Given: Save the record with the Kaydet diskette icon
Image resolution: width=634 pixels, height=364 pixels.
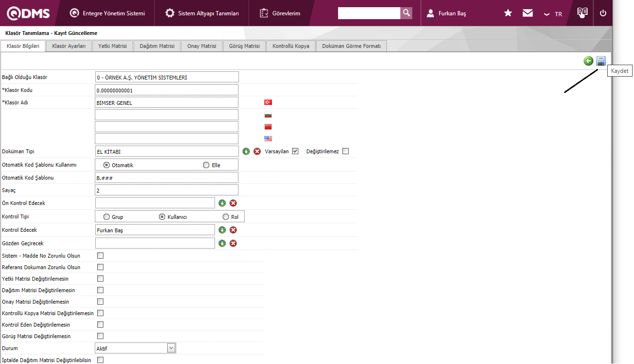Looking at the screenshot, I should [x=601, y=61].
